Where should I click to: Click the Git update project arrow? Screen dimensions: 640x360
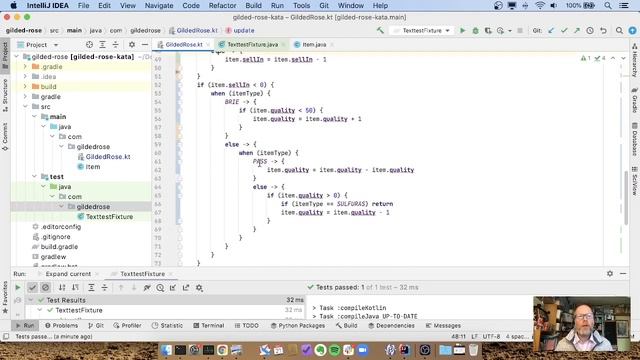(551, 31)
